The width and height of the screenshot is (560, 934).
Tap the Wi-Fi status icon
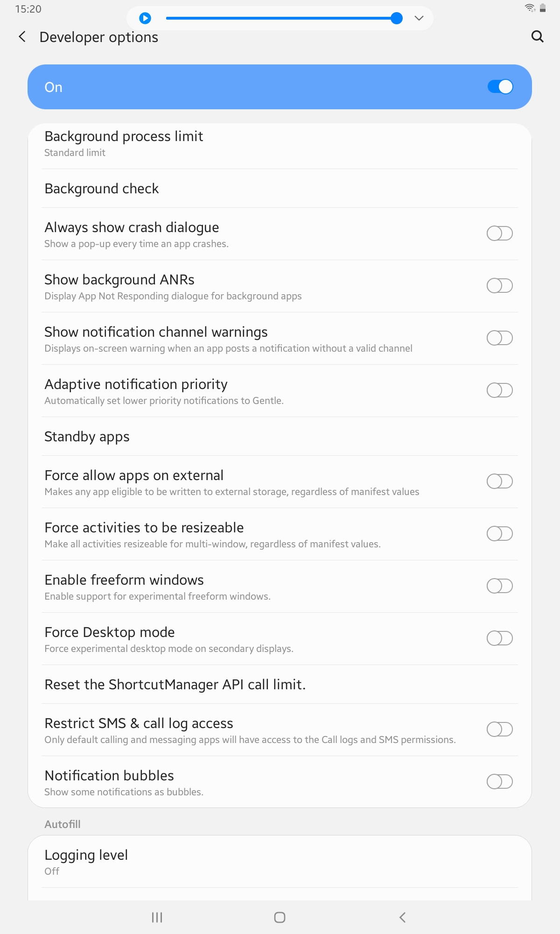point(530,7)
